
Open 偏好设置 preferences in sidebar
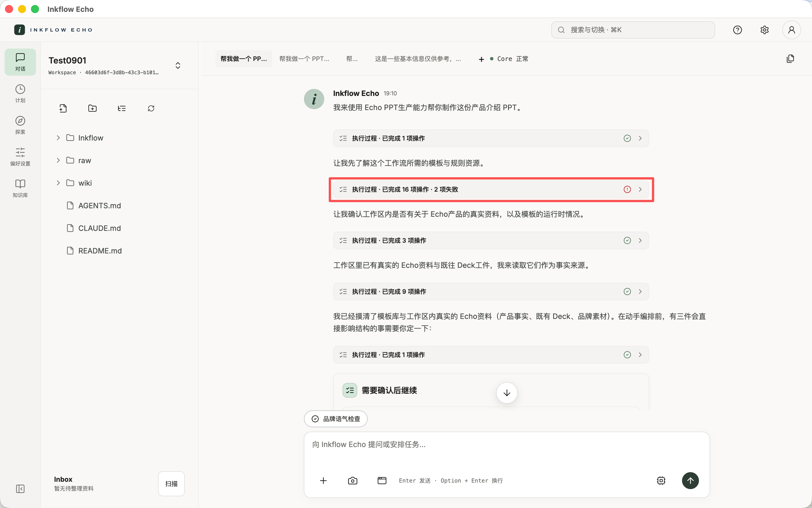pos(20,157)
